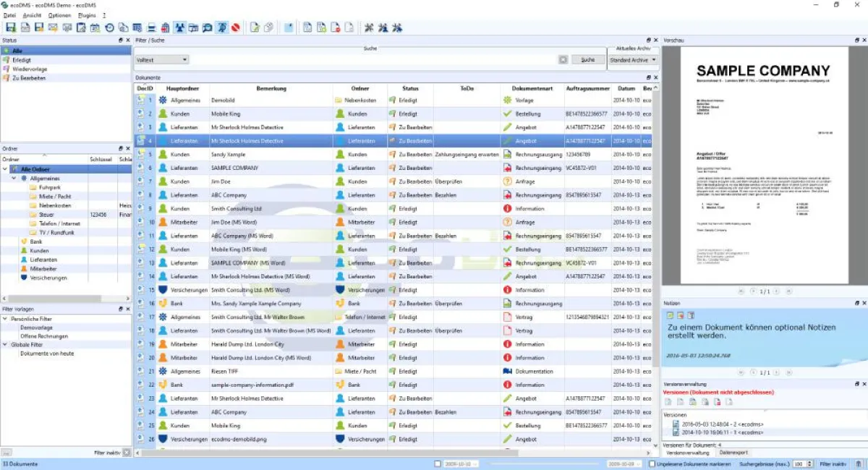Click the red stop-sign icon in the toolbar
868x470 pixels.
click(x=235, y=27)
